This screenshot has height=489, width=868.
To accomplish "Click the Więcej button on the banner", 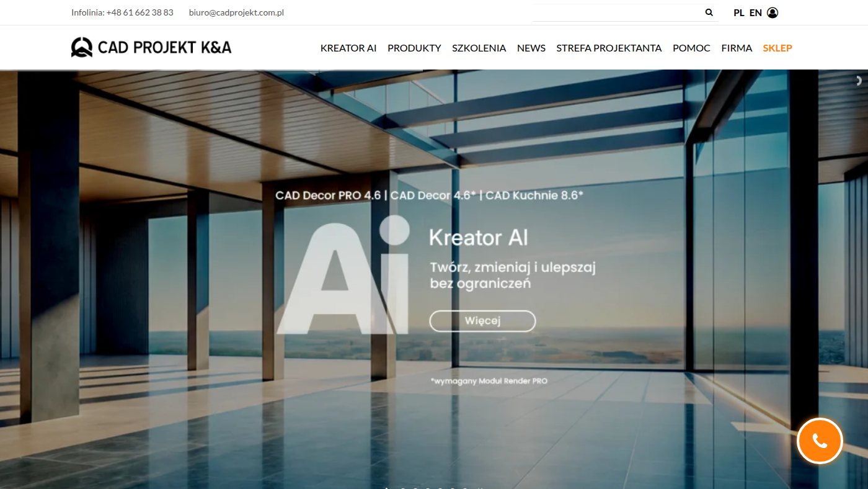I will click(482, 321).
